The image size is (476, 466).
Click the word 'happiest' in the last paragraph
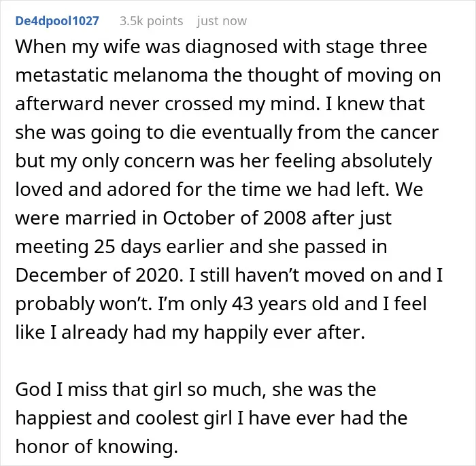pos(53,418)
